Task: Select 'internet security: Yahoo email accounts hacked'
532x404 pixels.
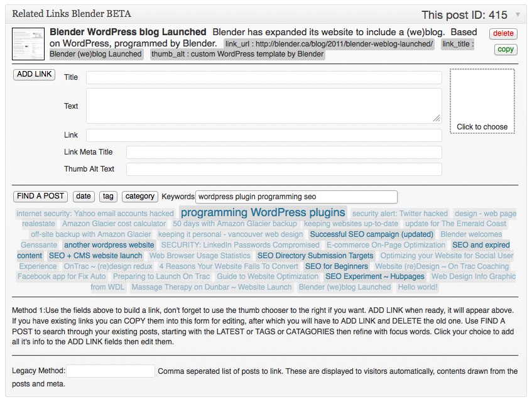Action: (95, 214)
